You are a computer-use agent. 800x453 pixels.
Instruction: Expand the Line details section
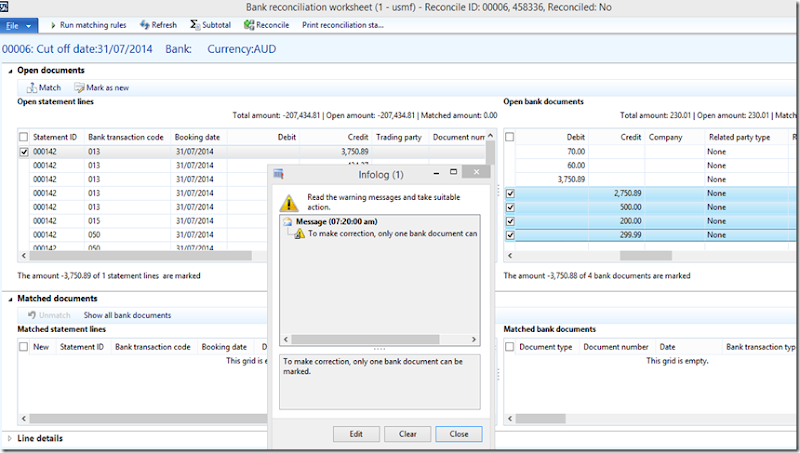tap(10, 438)
